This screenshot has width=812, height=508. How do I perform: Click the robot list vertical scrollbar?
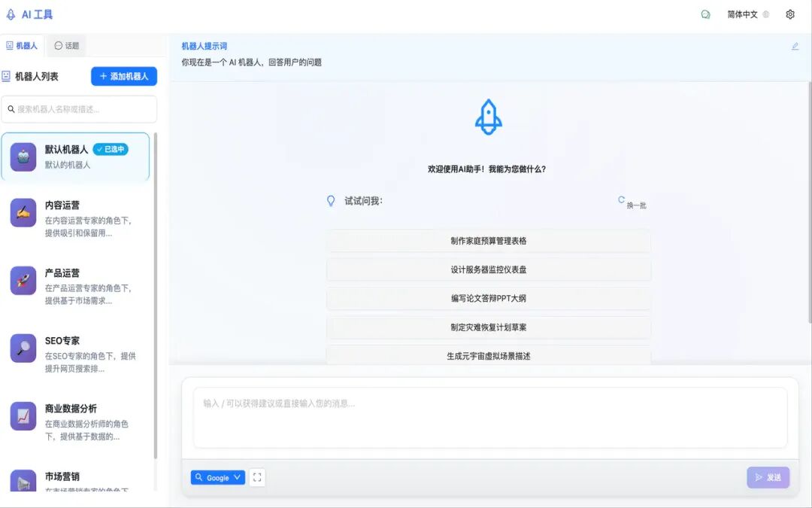[156, 296]
